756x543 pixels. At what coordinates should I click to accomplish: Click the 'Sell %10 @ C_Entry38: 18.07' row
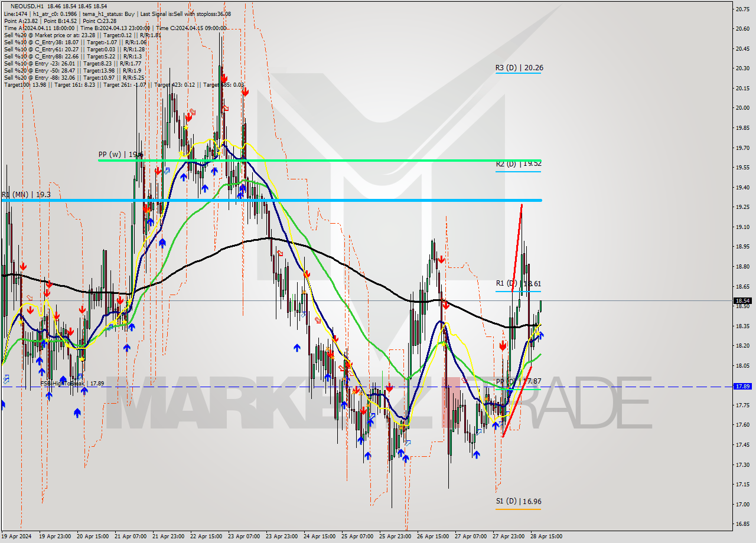click(75, 42)
